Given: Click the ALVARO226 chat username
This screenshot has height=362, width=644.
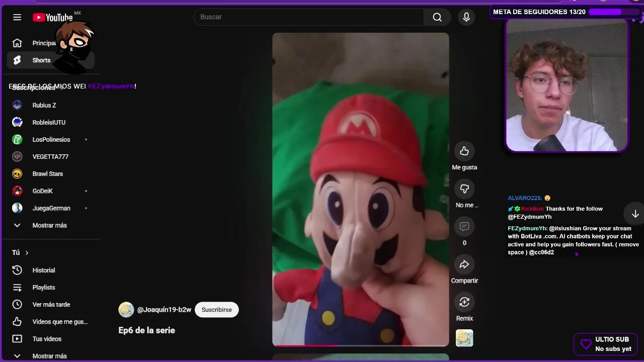Looking at the screenshot, I should (x=524, y=198).
